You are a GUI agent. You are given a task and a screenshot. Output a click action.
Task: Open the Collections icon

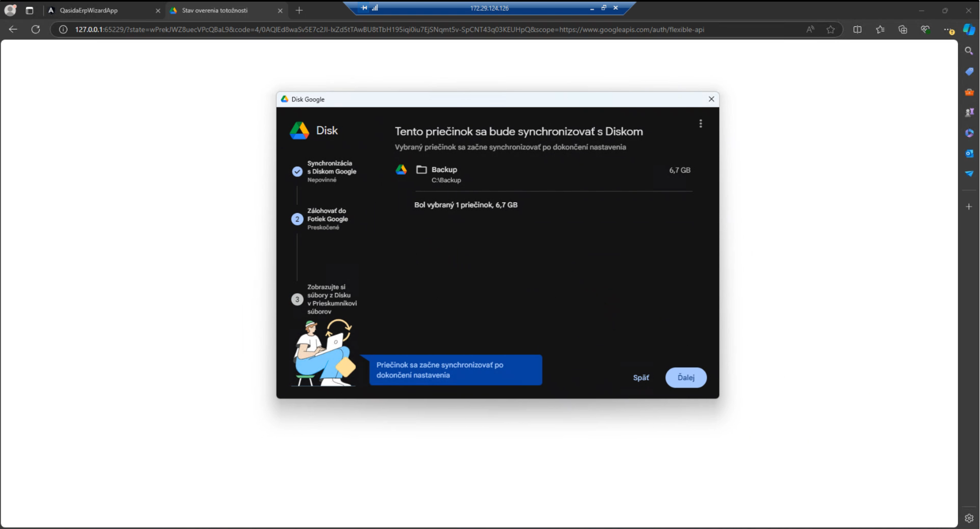pos(903,30)
